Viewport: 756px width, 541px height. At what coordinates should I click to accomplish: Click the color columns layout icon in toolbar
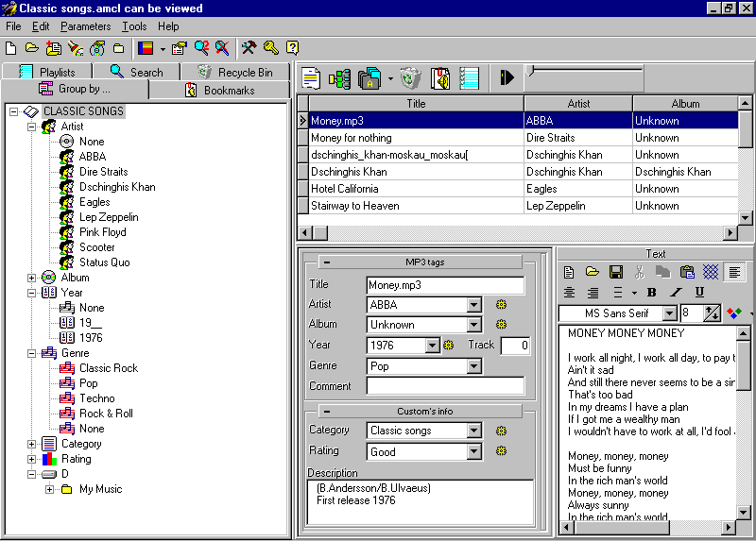pyautogui.click(x=146, y=48)
